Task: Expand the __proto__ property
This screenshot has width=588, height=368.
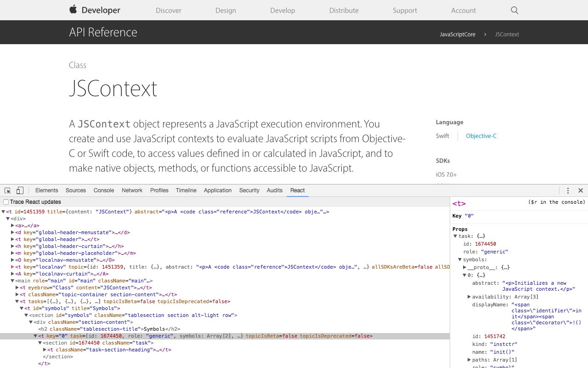Action: (465, 268)
